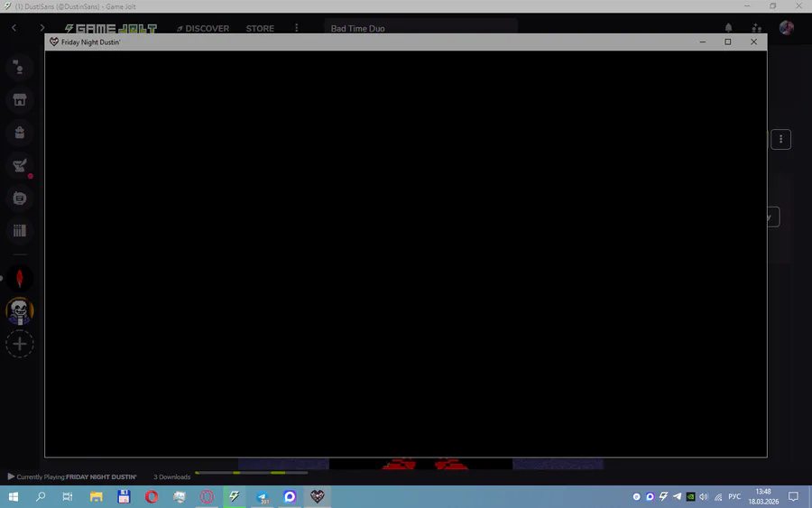Open the 3 Downloads status link
Screen dimensions: 812x508
pyautogui.click(x=172, y=477)
